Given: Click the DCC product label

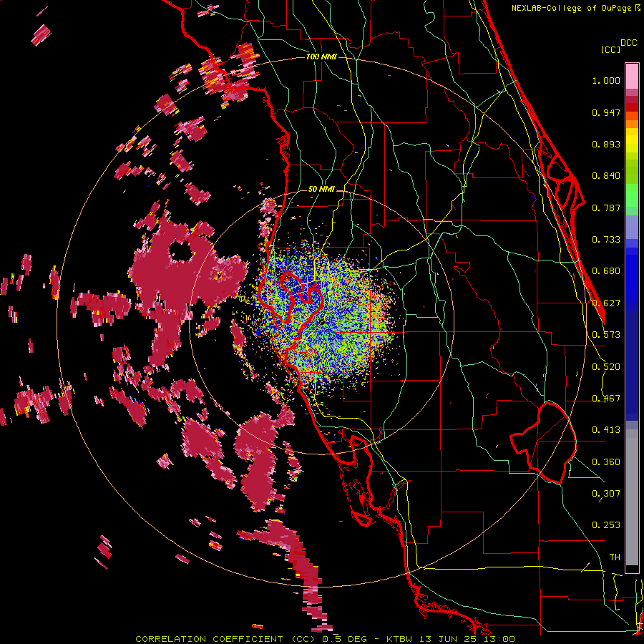Looking at the screenshot, I should click(628, 43).
